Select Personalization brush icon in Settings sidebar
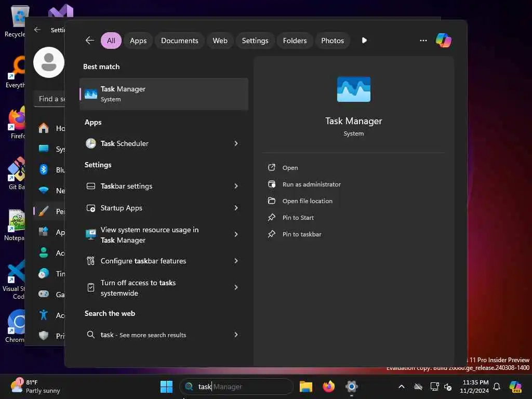532x399 pixels. click(x=44, y=211)
